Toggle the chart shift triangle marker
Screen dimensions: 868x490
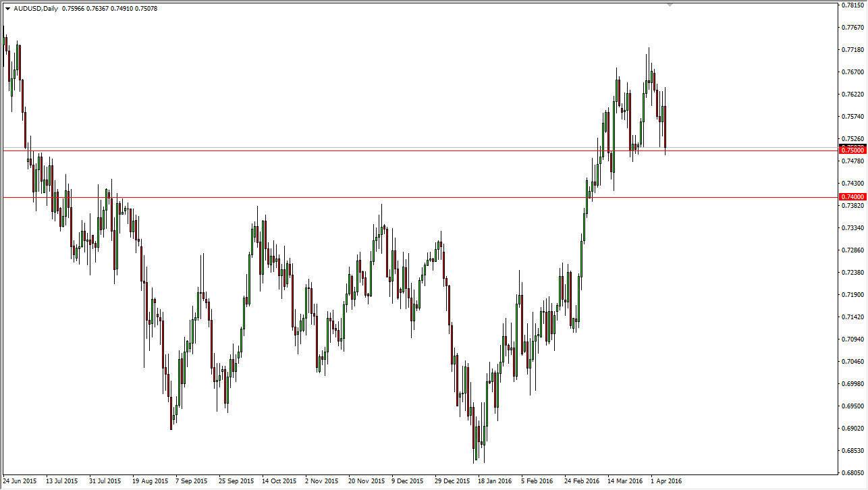(x=670, y=5)
